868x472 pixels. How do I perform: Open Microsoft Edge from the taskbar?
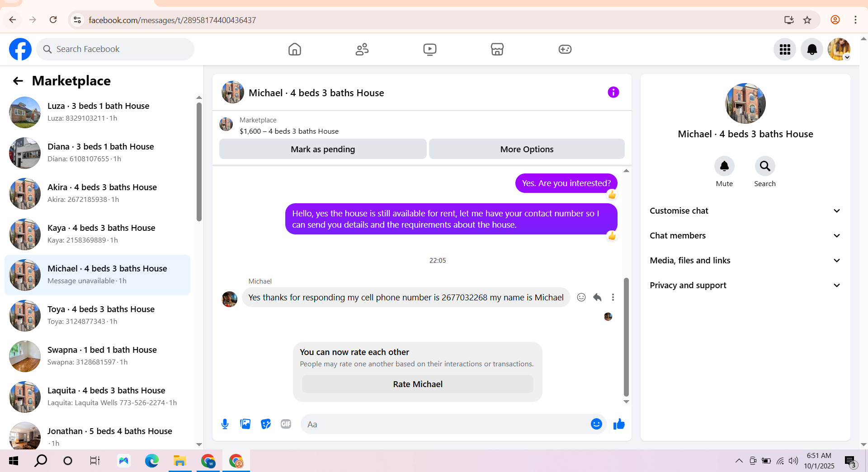[152, 461]
